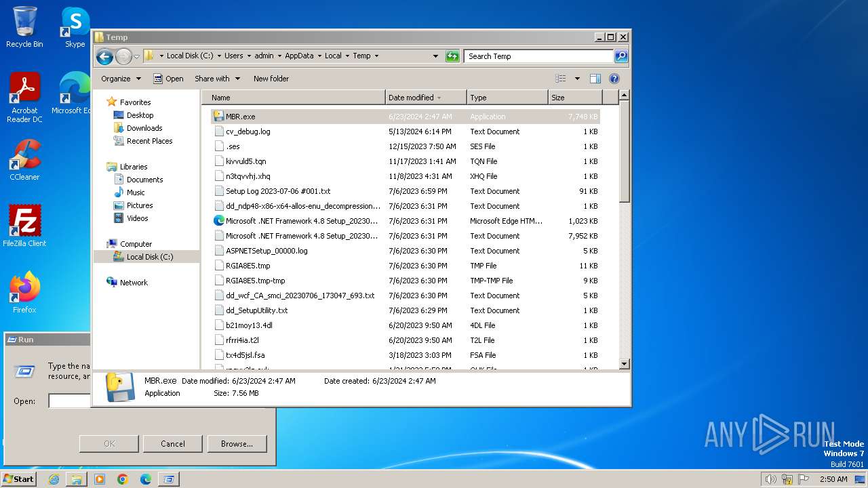Refresh the Temp folder view
Screen dimensions: 868x488
coord(452,56)
